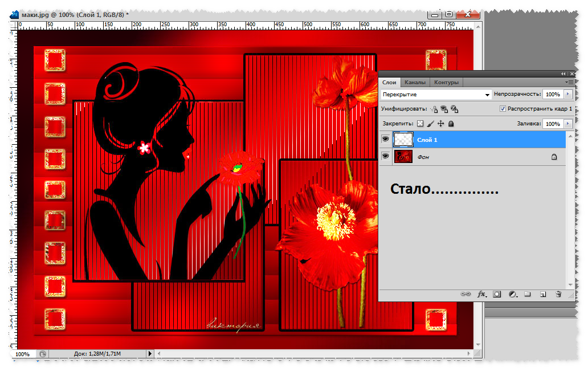Open the status bar Док info arrow menu
This screenshot has height=371, width=588.
tap(150, 354)
